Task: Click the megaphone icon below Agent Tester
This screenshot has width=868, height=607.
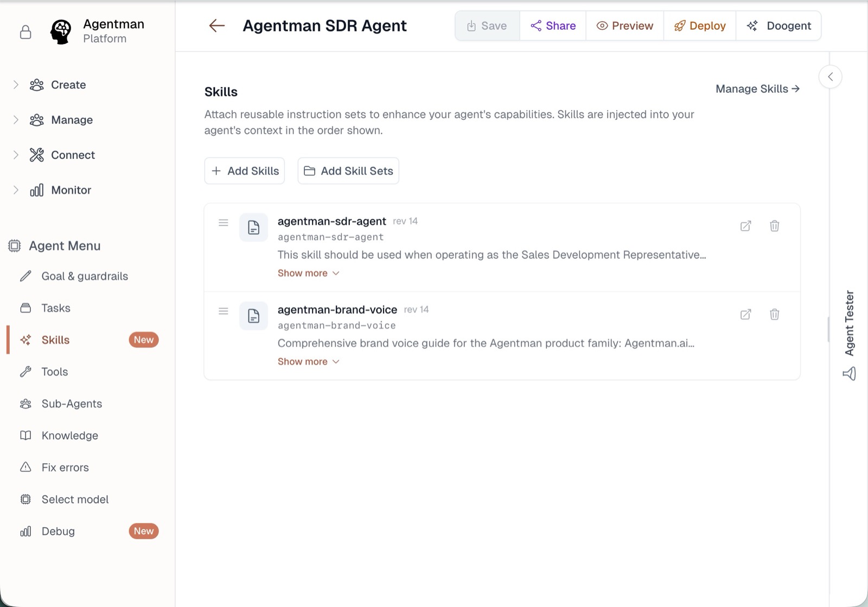Action: pyautogui.click(x=850, y=374)
